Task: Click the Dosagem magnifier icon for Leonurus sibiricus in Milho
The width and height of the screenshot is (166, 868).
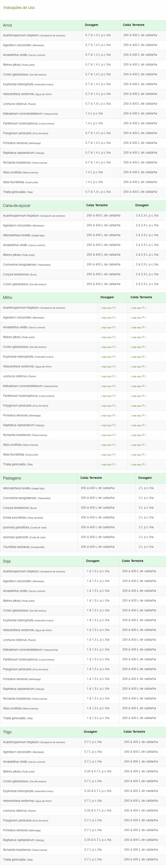Action: coord(113,376)
